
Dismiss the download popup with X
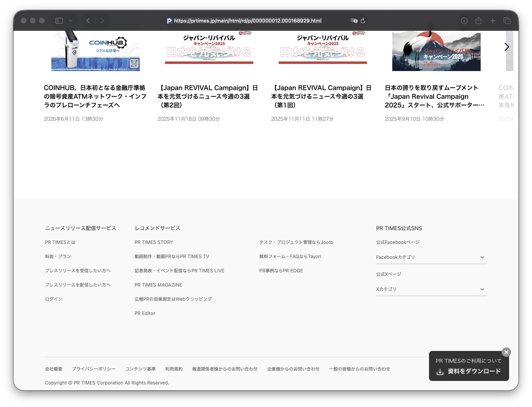pyautogui.click(x=506, y=352)
